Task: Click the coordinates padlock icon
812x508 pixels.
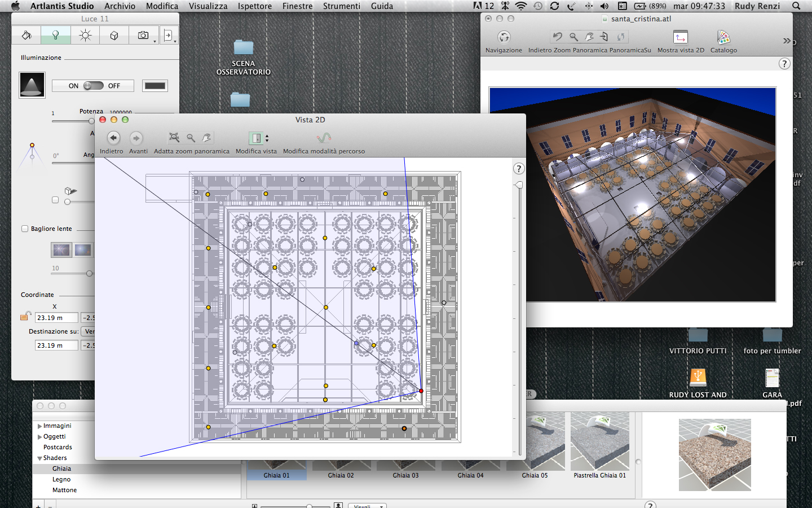Action: [25, 316]
